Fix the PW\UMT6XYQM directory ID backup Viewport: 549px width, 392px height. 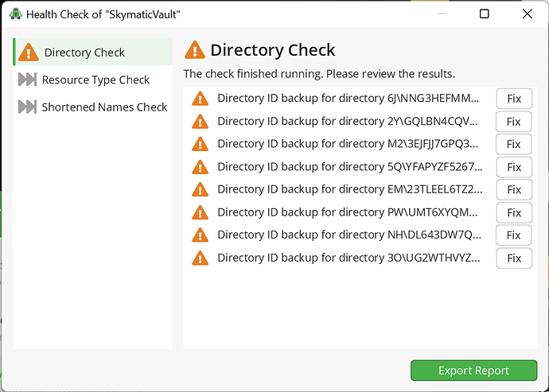click(x=514, y=212)
